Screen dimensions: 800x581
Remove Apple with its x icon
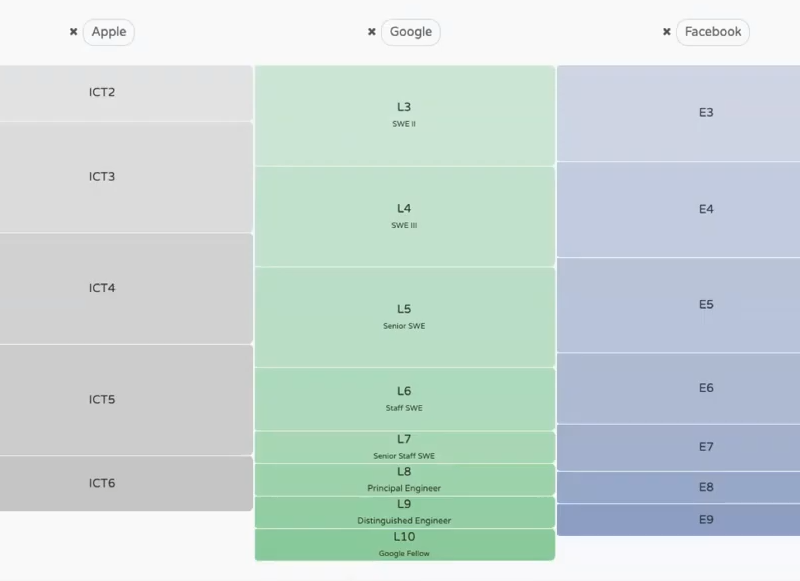[73, 32]
